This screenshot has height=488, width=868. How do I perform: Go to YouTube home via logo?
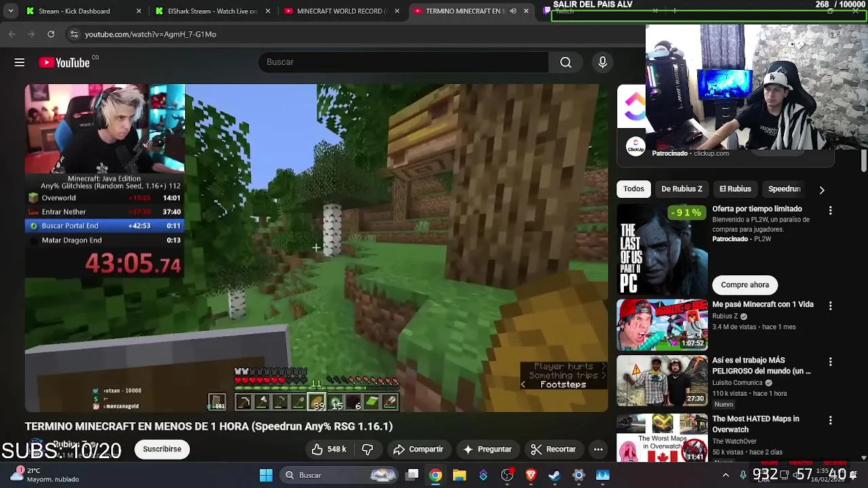(64, 62)
